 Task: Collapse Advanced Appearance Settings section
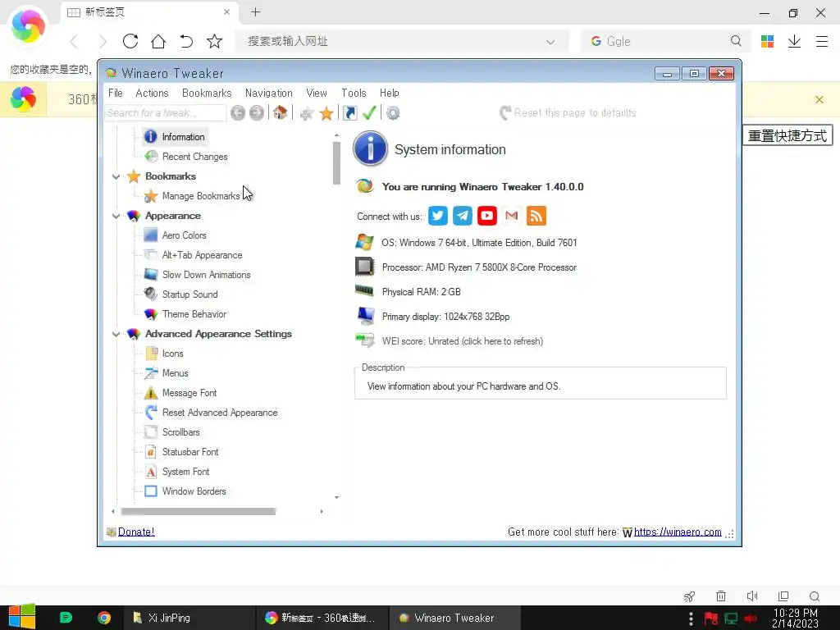click(x=116, y=334)
